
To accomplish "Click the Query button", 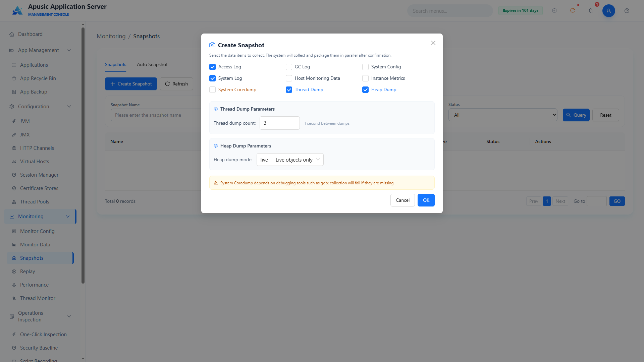I will click(x=576, y=115).
